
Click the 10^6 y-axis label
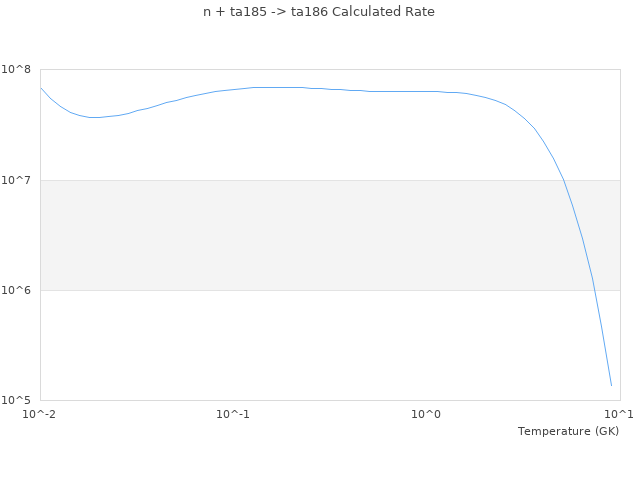(20, 290)
